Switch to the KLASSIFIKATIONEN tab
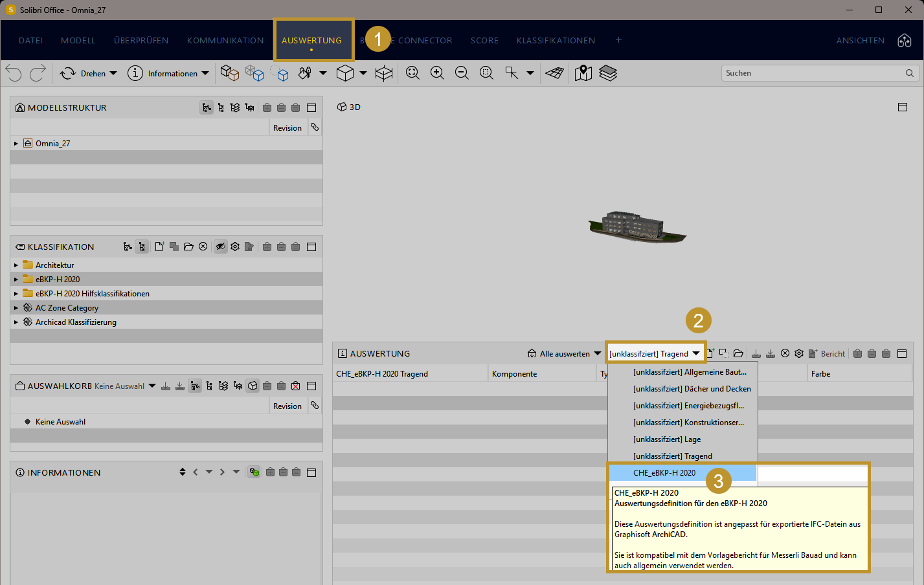The image size is (924, 585). pos(556,40)
